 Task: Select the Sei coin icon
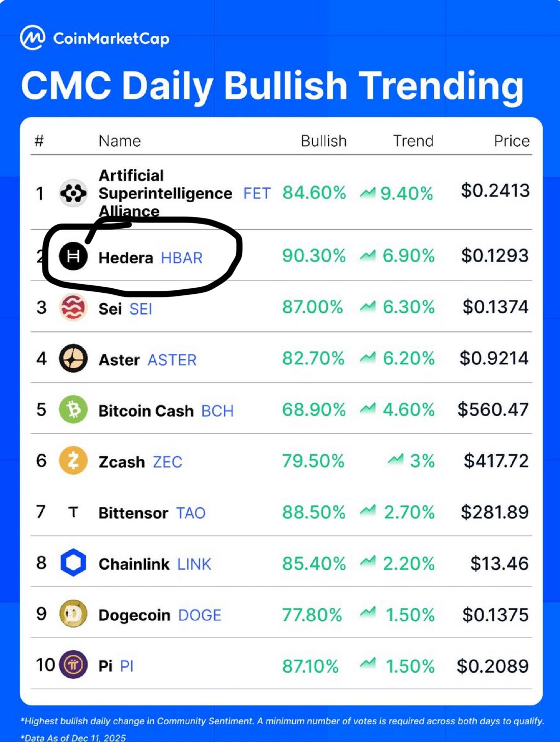point(73,308)
